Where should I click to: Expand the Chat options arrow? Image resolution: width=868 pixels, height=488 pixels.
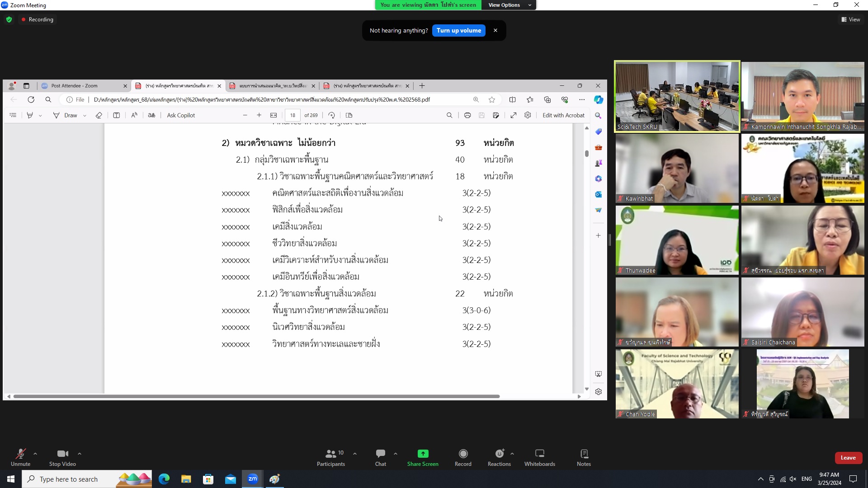(396, 454)
